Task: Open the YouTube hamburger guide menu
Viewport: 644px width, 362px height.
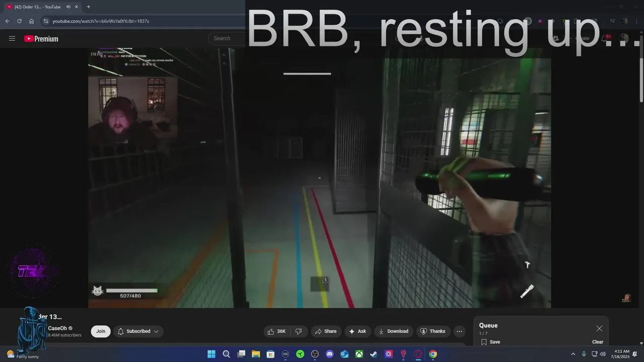Action: click(12, 38)
